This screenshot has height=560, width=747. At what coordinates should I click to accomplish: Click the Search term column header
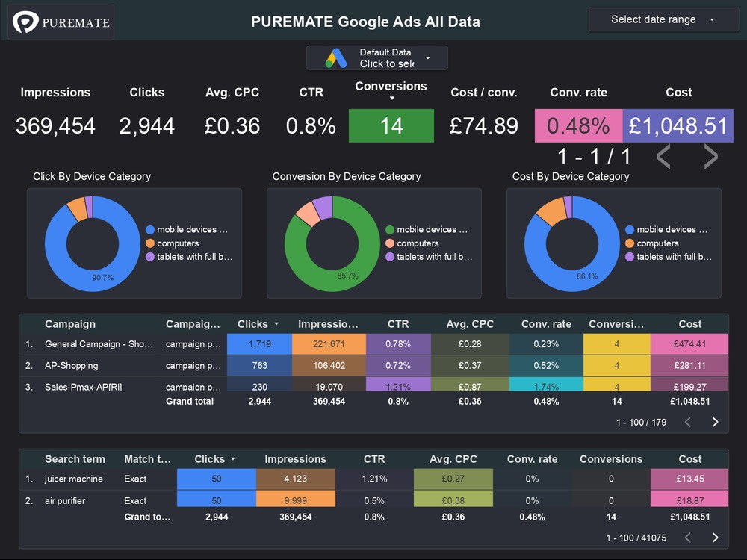(75, 459)
